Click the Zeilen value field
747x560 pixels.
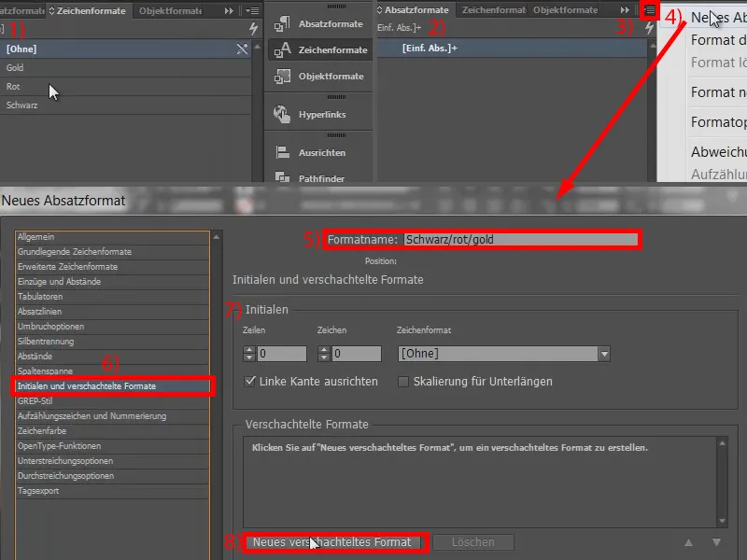282,354
